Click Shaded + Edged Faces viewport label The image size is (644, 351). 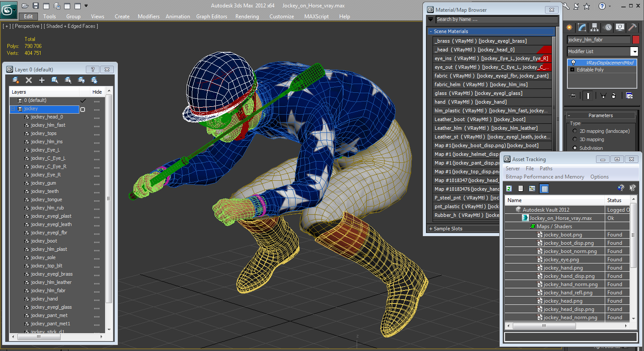71,26
